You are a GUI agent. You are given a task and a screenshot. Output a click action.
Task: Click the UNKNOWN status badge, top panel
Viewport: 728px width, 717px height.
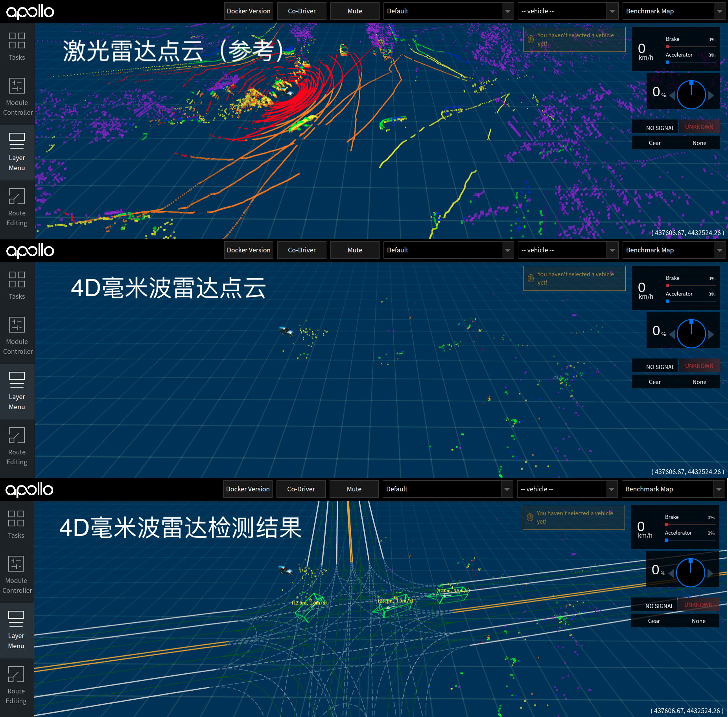(699, 127)
